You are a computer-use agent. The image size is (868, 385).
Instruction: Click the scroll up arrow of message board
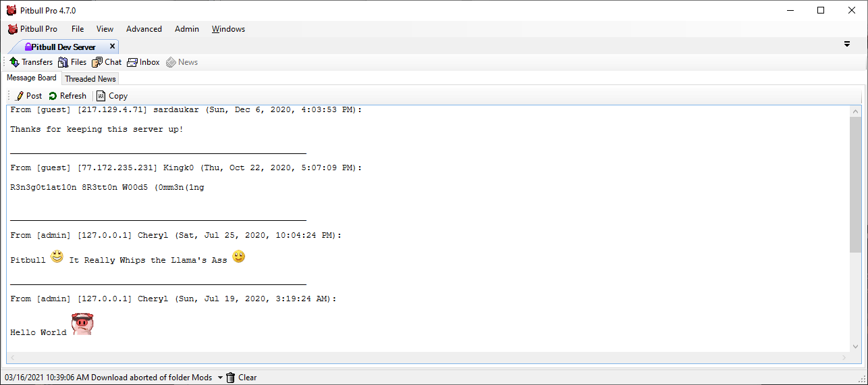point(856,111)
